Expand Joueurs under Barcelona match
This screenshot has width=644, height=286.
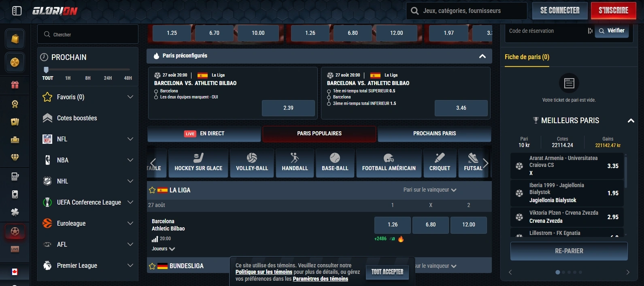point(163,249)
